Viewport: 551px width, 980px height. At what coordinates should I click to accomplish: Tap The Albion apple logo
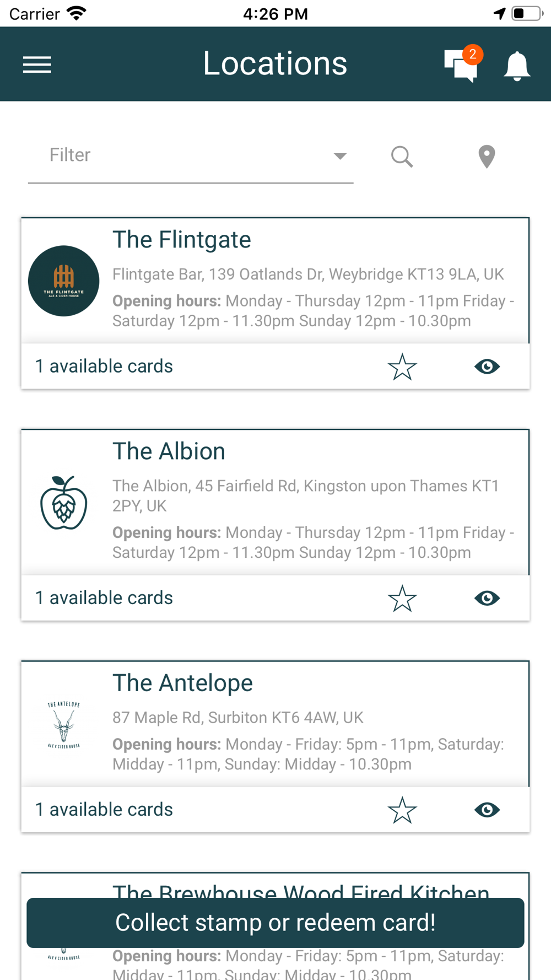(x=64, y=503)
